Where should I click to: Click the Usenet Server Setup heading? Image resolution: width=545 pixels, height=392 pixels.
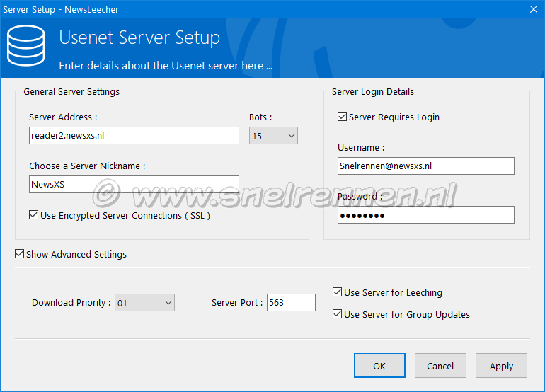[x=139, y=38]
